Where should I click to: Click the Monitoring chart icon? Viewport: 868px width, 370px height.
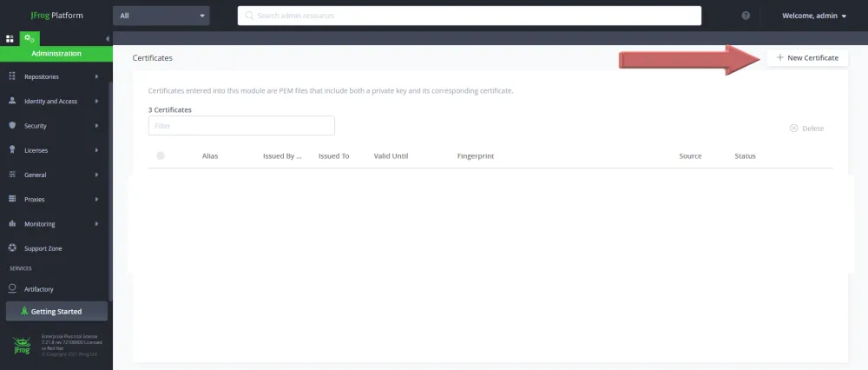(12, 224)
